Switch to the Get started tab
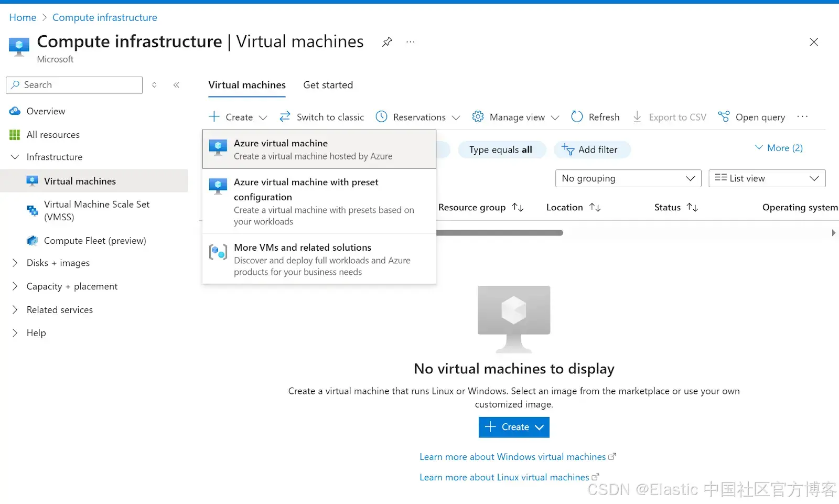 pyautogui.click(x=328, y=85)
